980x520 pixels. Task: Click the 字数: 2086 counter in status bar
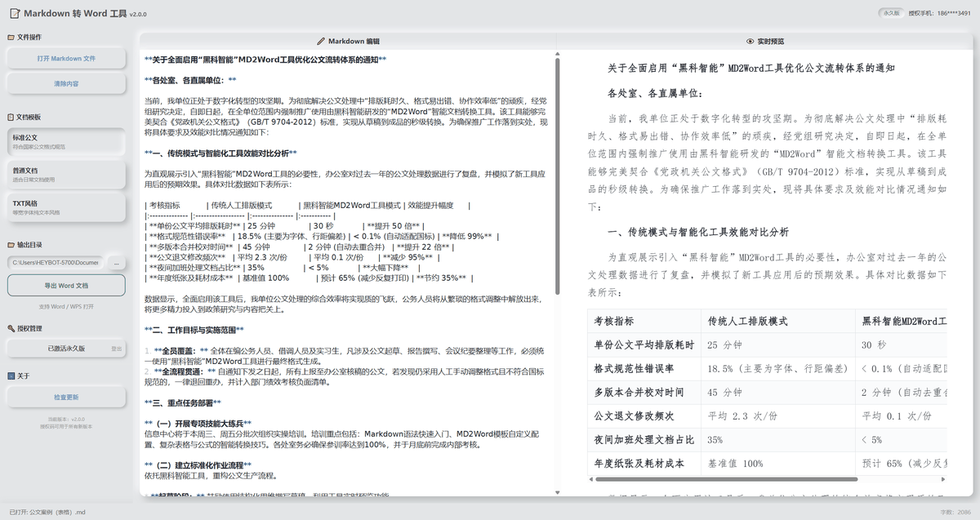click(955, 512)
